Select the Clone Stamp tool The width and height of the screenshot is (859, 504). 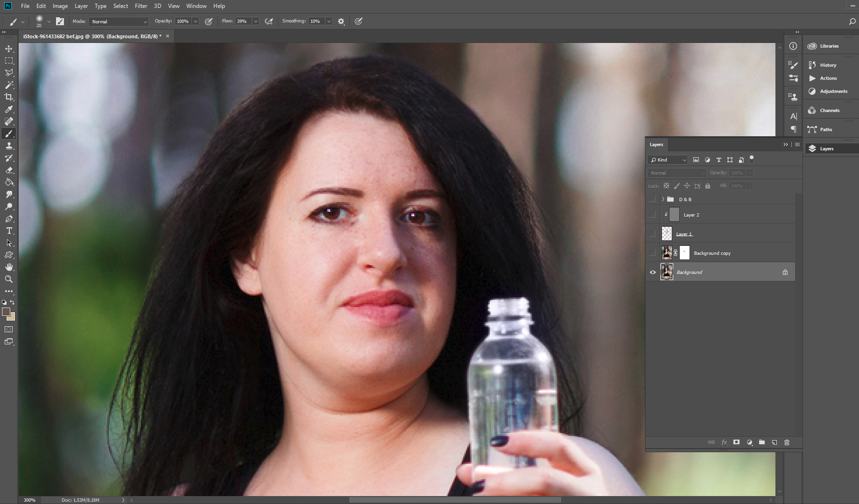click(9, 146)
